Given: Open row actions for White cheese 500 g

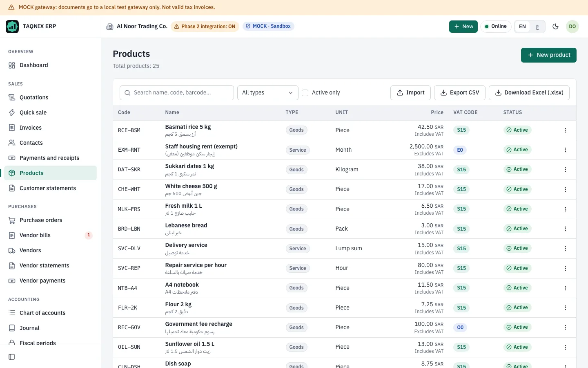Looking at the screenshot, I should 565,189.
